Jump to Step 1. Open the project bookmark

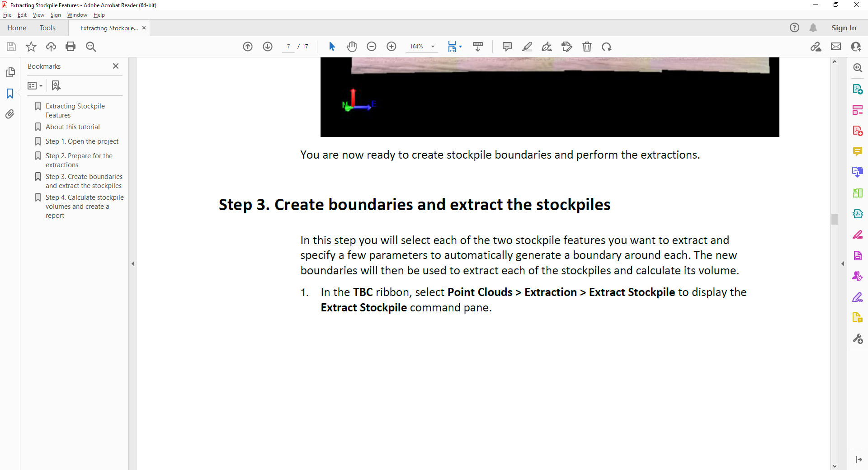point(82,141)
